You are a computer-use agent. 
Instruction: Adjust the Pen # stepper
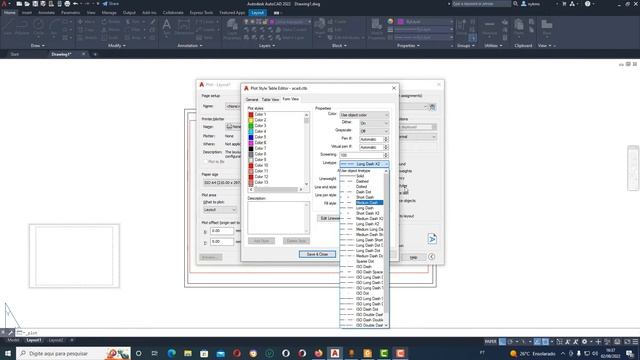coord(386,139)
